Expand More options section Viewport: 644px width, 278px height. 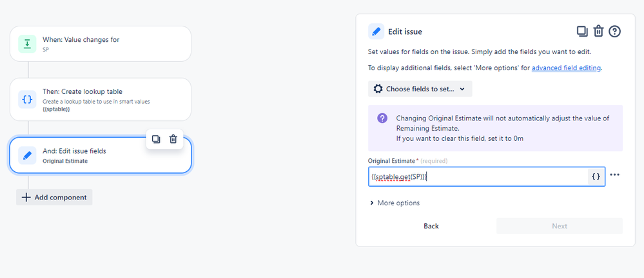tap(395, 203)
